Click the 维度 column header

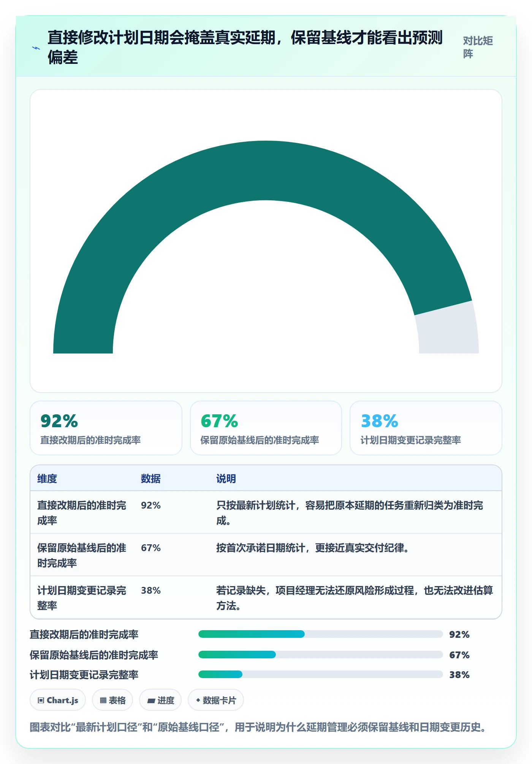pos(47,479)
